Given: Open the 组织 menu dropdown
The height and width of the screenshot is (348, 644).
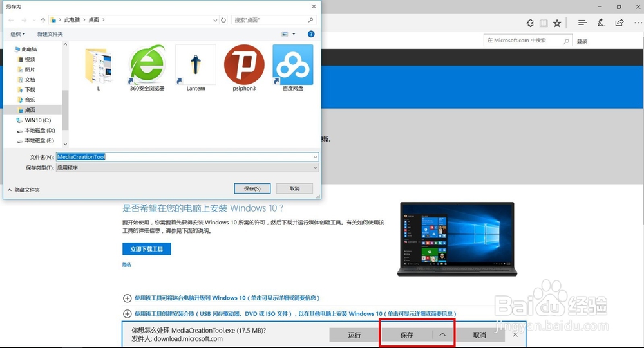Looking at the screenshot, I should tap(17, 34).
